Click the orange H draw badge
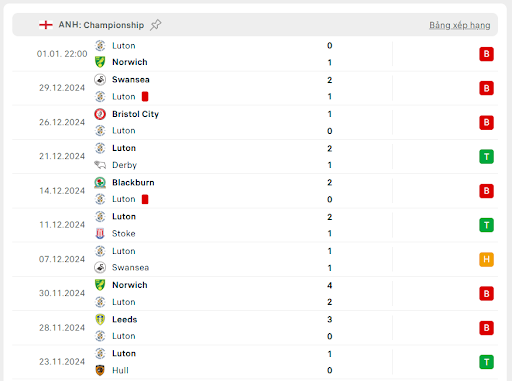The image size is (512, 381). 486,259
